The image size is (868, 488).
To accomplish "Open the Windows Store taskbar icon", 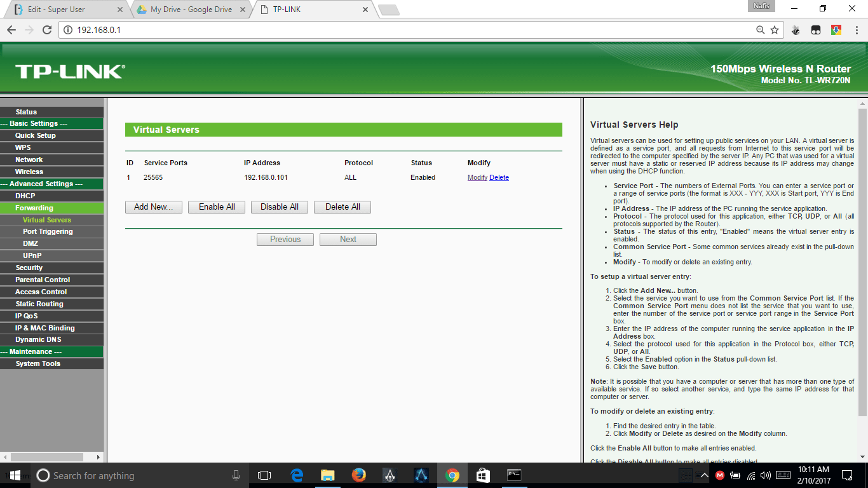I will coord(483,475).
